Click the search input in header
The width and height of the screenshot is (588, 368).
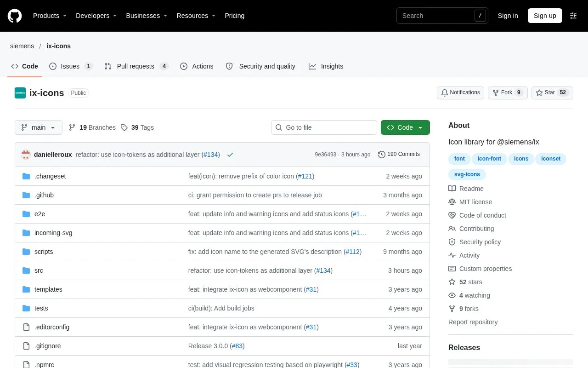(x=442, y=16)
